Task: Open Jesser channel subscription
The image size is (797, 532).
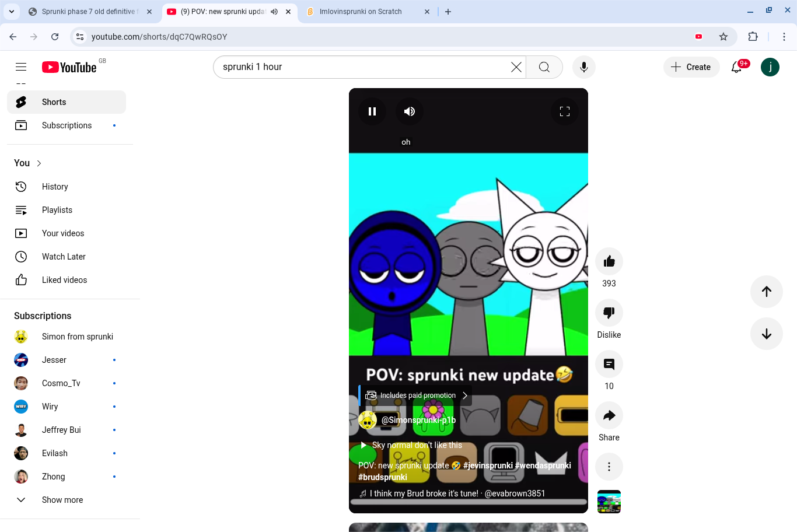Action: pyautogui.click(x=67, y=360)
